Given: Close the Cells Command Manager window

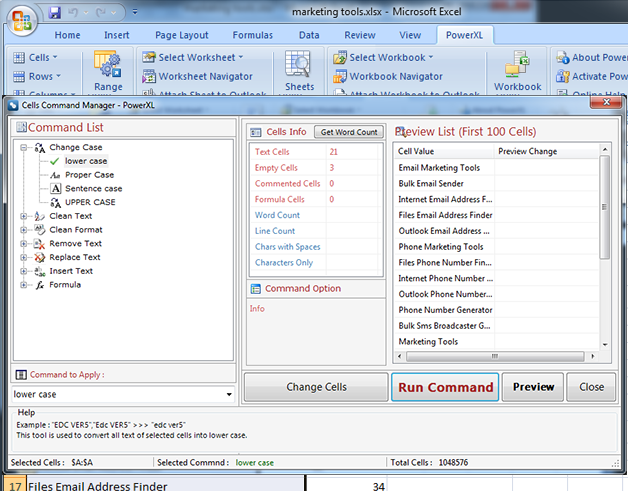Looking at the screenshot, I should 606,102.
